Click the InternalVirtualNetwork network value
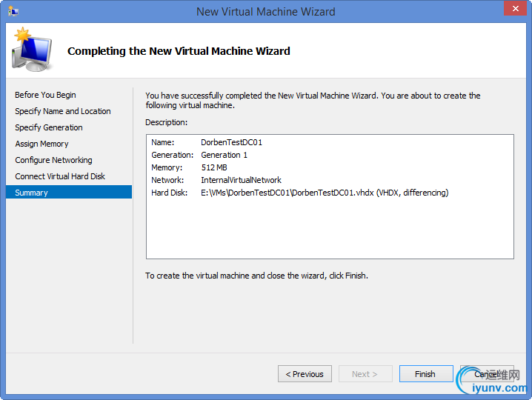Screen dimensions: 532x400 tap(241, 180)
